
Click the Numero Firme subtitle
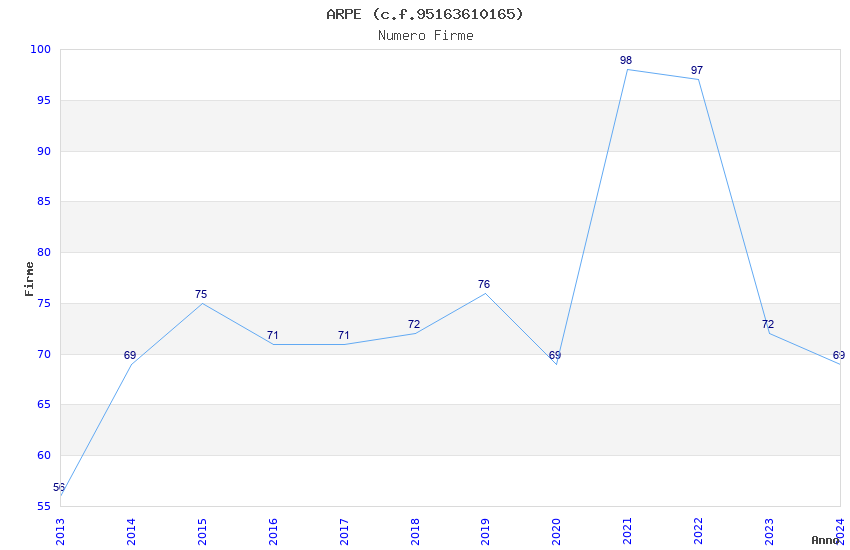pyautogui.click(x=426, y=35)
